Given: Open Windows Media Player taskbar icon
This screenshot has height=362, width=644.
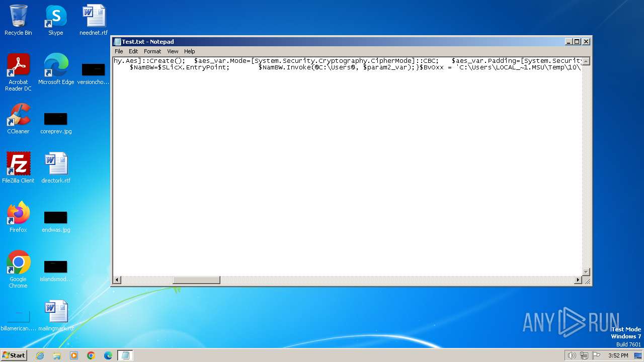Looking at the screenshot, I should point(74,355).
